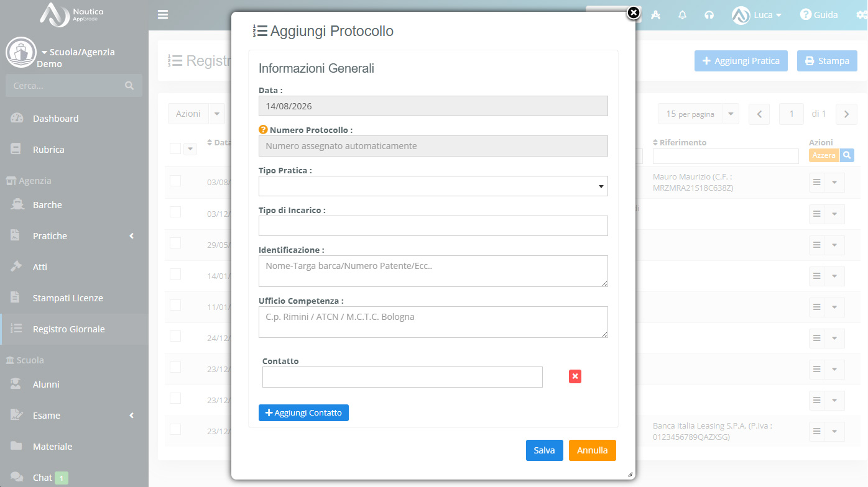The height and width of the screenshot is (487, 868).
Task: Toggle the select-all checkbox in table header
Action: coord(175,148)
